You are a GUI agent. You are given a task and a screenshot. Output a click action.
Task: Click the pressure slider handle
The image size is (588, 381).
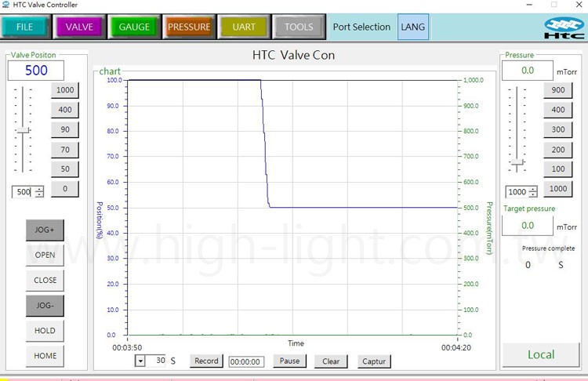[x=517, y=162]
